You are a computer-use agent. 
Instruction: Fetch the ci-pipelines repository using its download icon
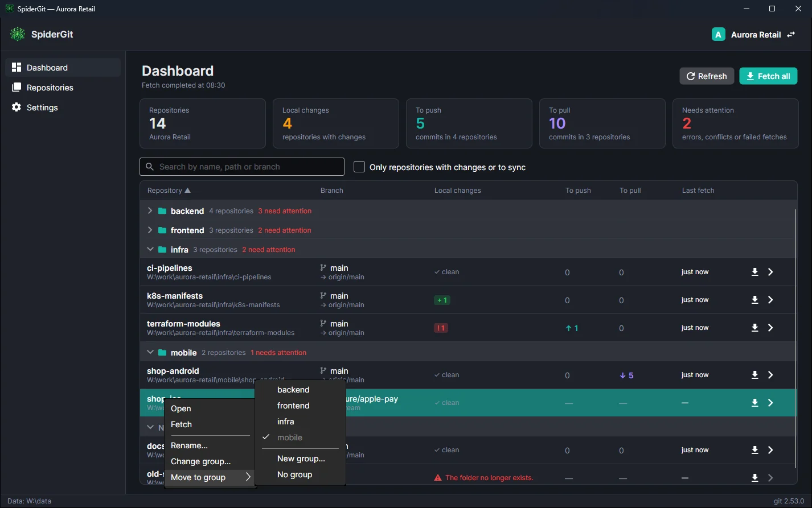click(754, 272)
